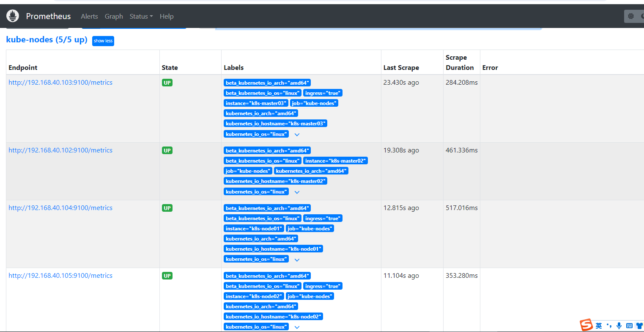Expand more labels for k8s-master02 row

[297, 192]
